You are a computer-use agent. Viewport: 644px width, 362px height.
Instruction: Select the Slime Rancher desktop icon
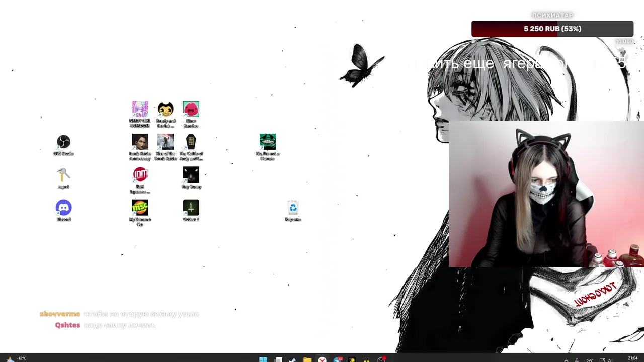(x=191, y=114)
